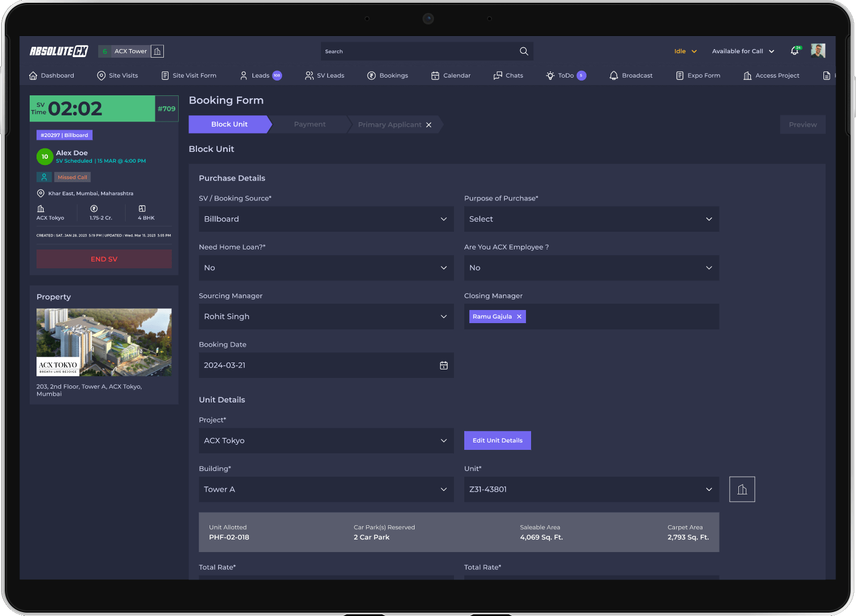Click the user profile avatar
The height and width of the screenshot is (616, 856).
coord(818,51)
